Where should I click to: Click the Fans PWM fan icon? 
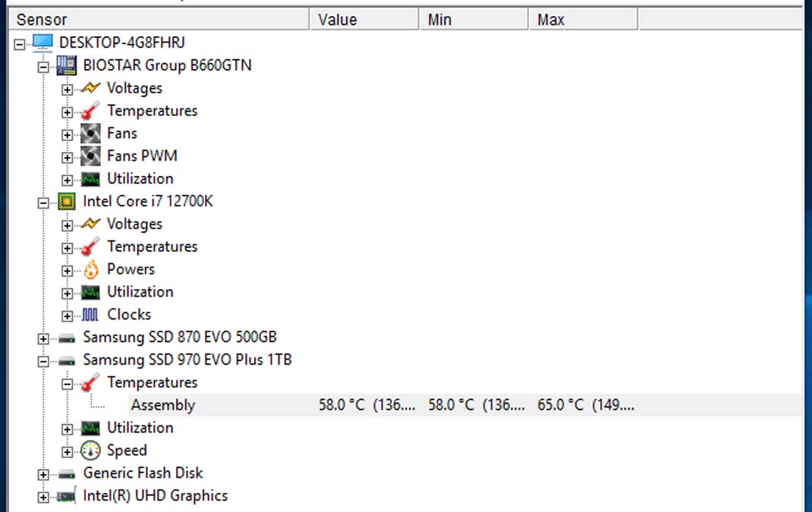point(90,155)
